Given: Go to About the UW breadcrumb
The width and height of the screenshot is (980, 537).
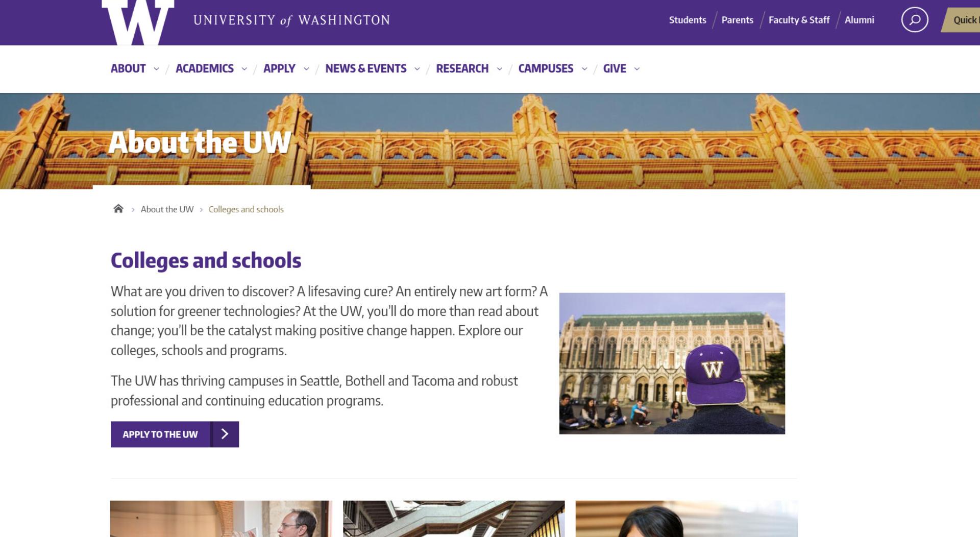Looking at the screenshot, I should pyautogui.click(x=167, y=209).
